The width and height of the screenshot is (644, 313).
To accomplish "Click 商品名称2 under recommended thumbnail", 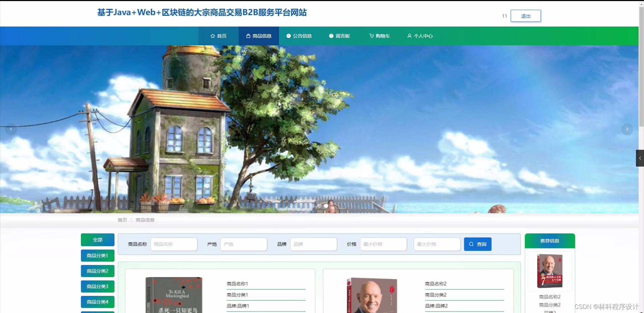I will click(550, 297).
